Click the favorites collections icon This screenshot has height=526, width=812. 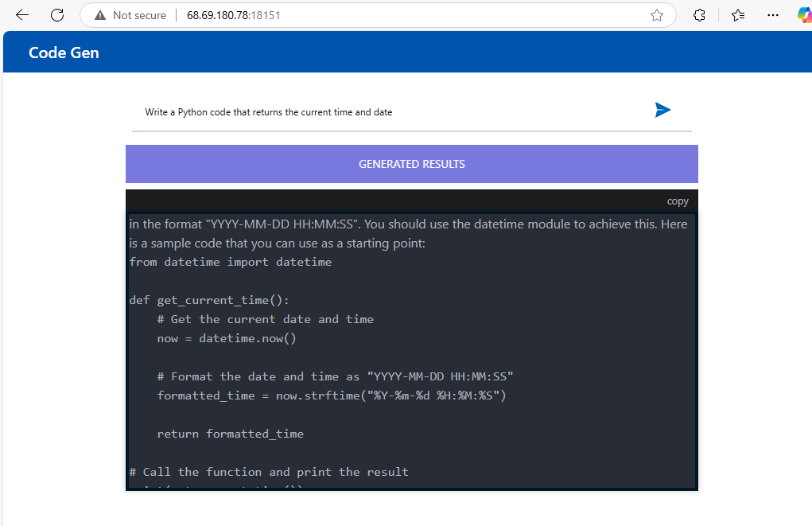(x=736, y=14)
